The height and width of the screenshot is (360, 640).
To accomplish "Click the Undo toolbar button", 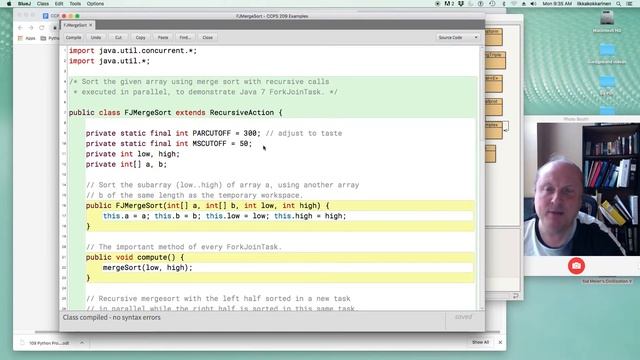I will click(x=96, y=38).
